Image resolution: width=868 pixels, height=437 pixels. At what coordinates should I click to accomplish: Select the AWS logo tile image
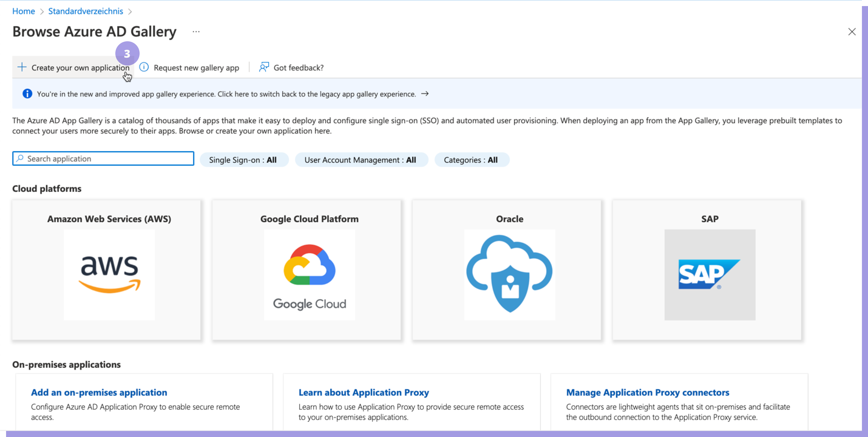[109, 275]
